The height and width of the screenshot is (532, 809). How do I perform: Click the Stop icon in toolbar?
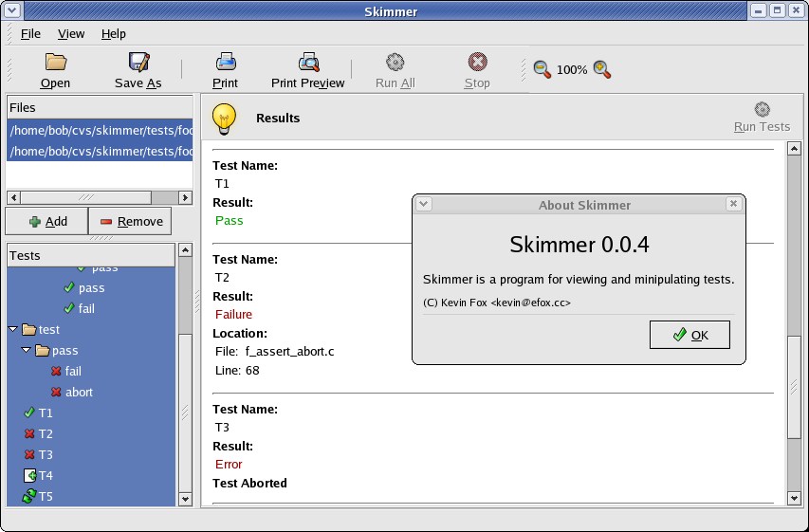477,62
